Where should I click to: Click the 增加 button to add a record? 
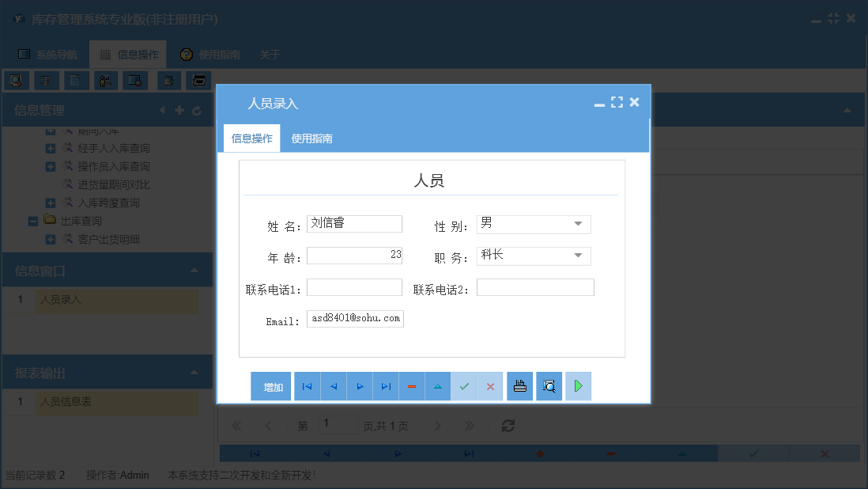coord(271,386)
